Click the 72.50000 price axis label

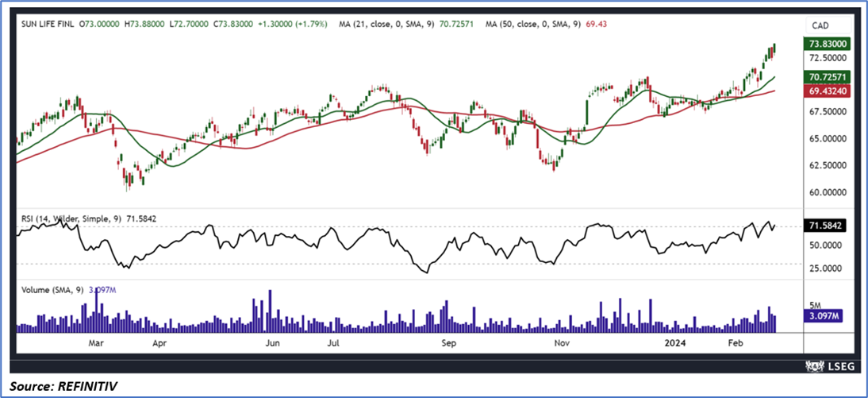828,58
